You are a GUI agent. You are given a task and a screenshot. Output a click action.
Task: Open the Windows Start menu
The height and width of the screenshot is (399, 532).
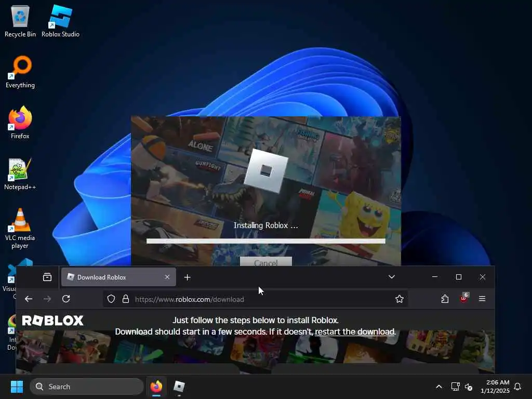[x=17, y=387]
